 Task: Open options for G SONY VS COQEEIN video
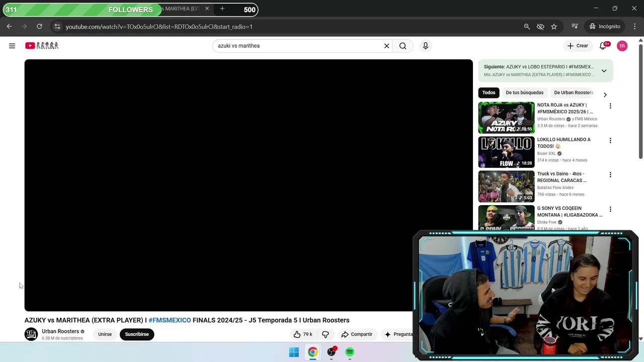tap(610, 209)
